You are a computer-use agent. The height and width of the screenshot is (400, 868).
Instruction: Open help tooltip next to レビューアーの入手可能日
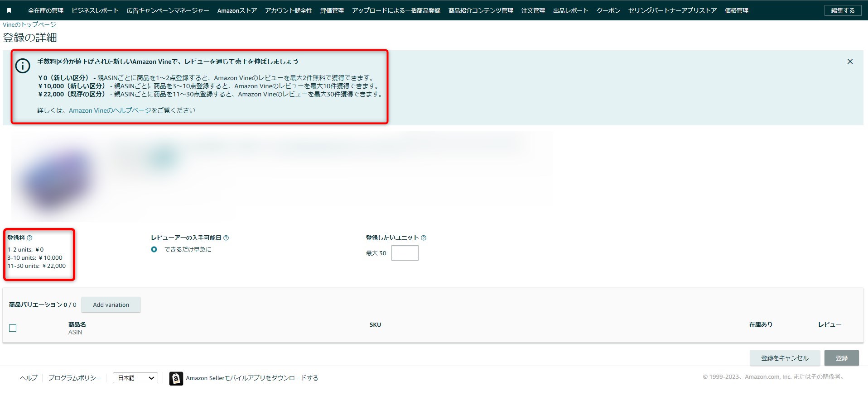(226, 238)
